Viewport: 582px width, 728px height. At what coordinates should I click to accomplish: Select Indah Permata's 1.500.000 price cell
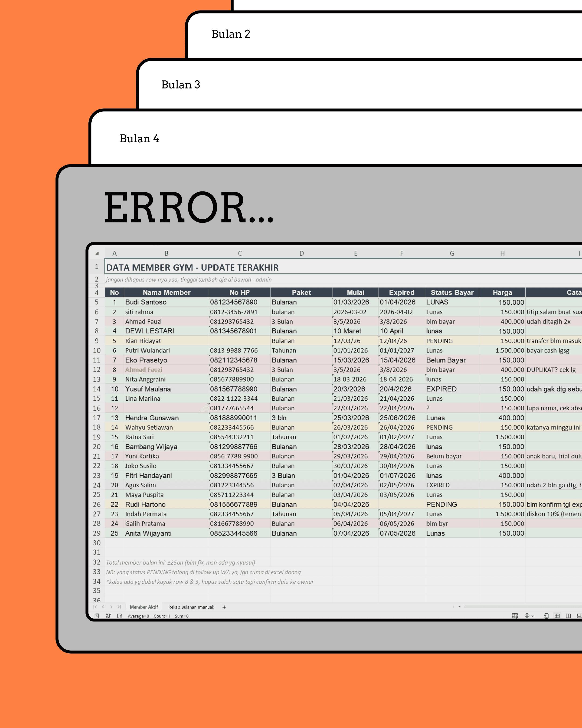point(502,514)
